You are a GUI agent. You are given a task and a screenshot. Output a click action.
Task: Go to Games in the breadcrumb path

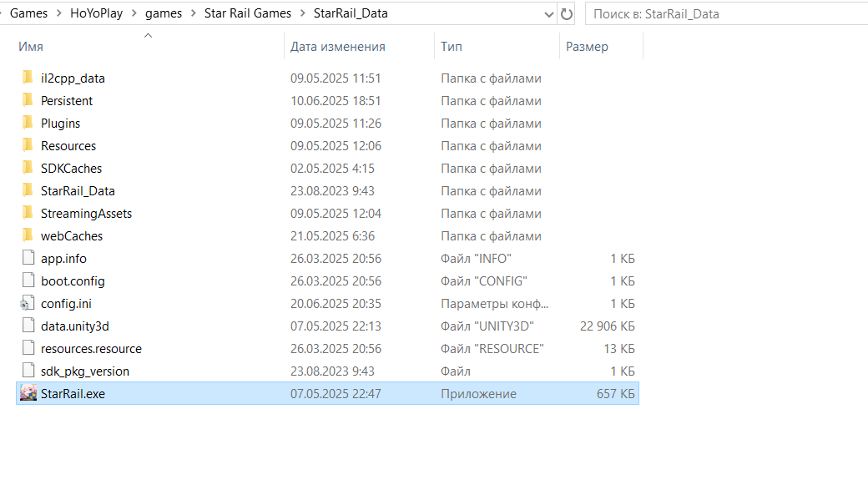point(28,13)
